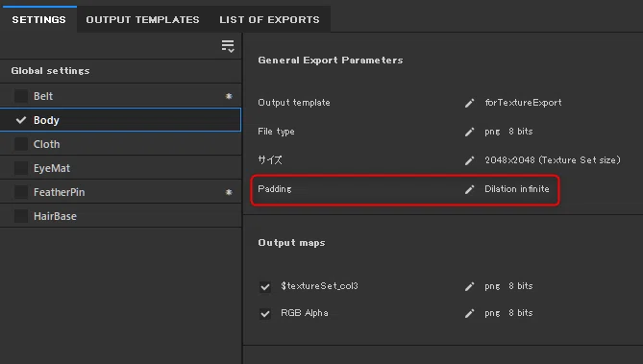
Task: Uncheck the $textureSet_col3 output map
Action: pyautogui.click(x=265, y=286)
